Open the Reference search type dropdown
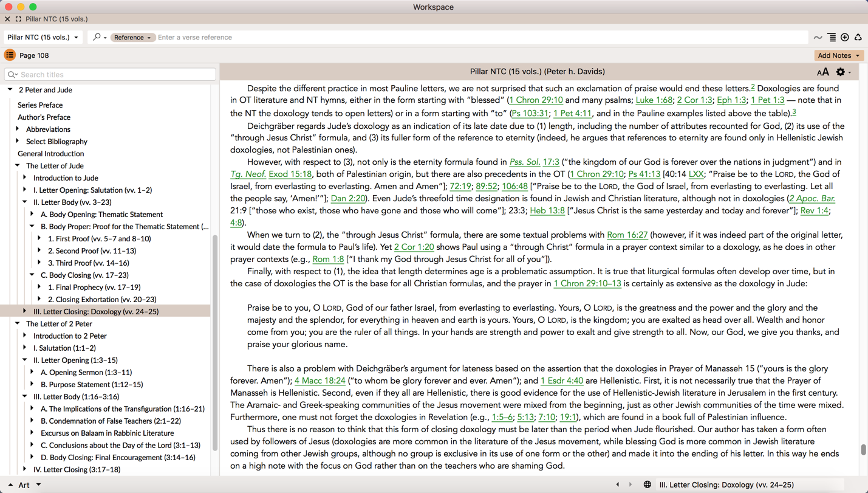The image size is (868, 493). coord(132,38)
